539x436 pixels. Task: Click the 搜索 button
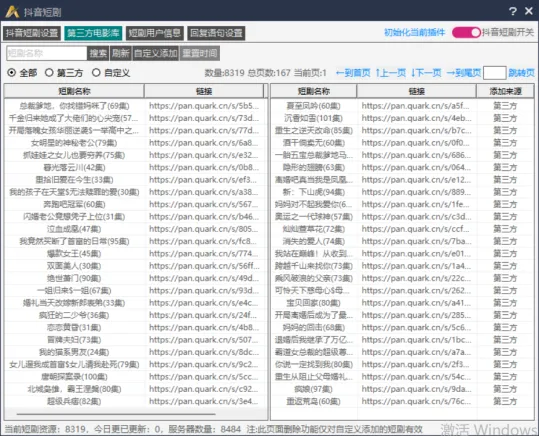pos(98,53)
